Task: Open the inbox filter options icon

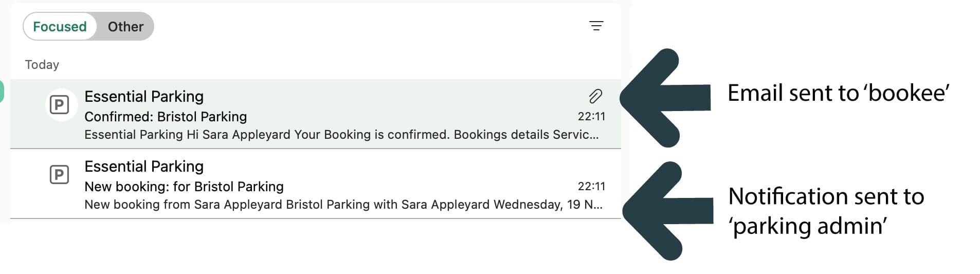Action: (596, 26)
